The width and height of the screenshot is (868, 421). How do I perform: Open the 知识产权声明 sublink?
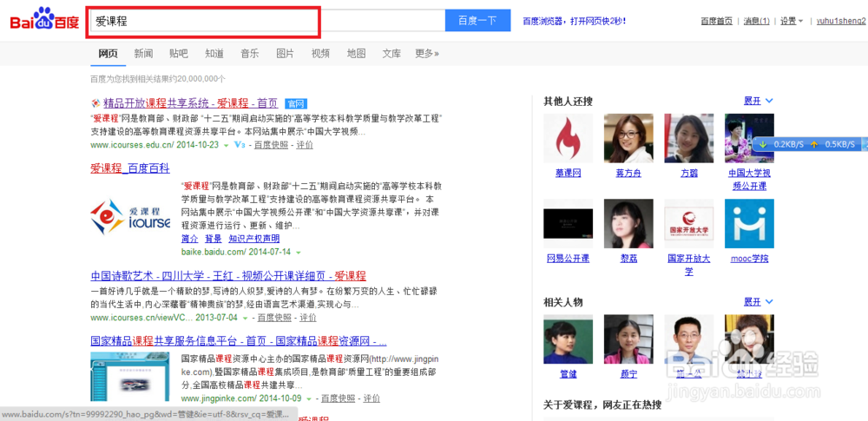(x=254, y=239)
